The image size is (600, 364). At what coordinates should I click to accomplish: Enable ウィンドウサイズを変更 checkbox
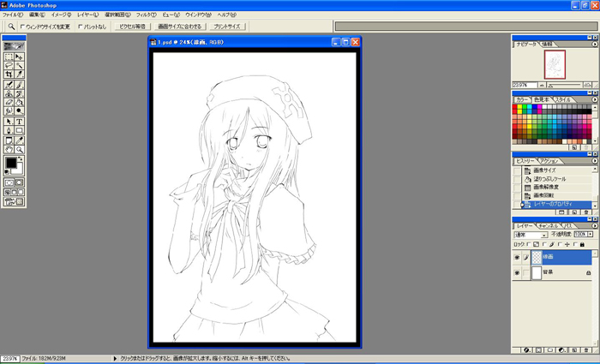point(22,27)
